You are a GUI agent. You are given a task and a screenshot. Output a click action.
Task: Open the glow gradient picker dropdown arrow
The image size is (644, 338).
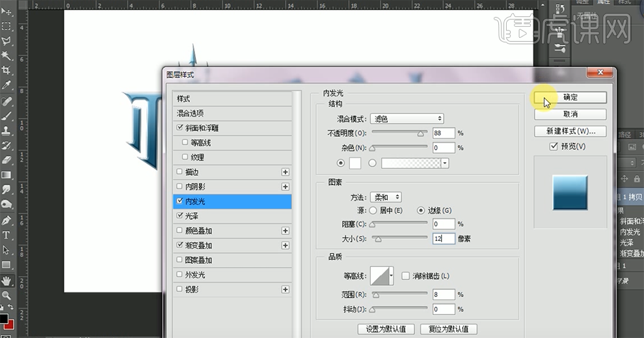[x=445, y=163]
